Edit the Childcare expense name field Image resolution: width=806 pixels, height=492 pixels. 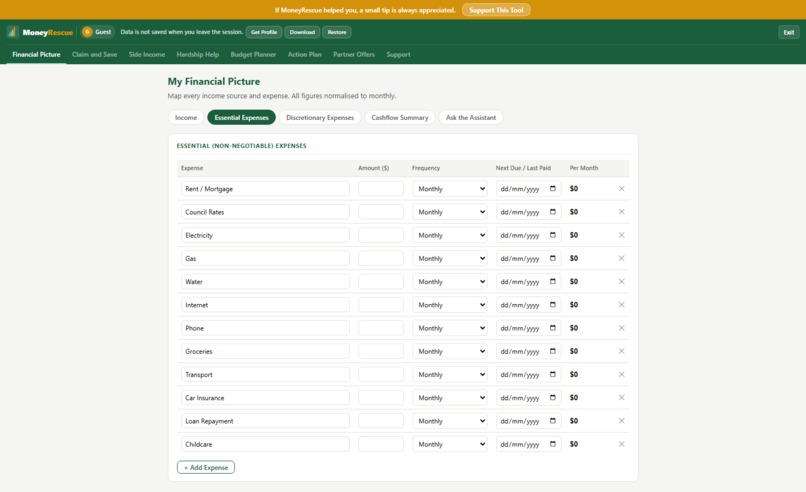(x=265, y=444)
